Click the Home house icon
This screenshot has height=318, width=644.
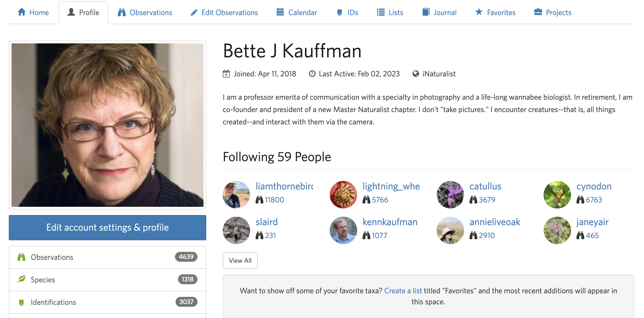click(x=22, y=12)
